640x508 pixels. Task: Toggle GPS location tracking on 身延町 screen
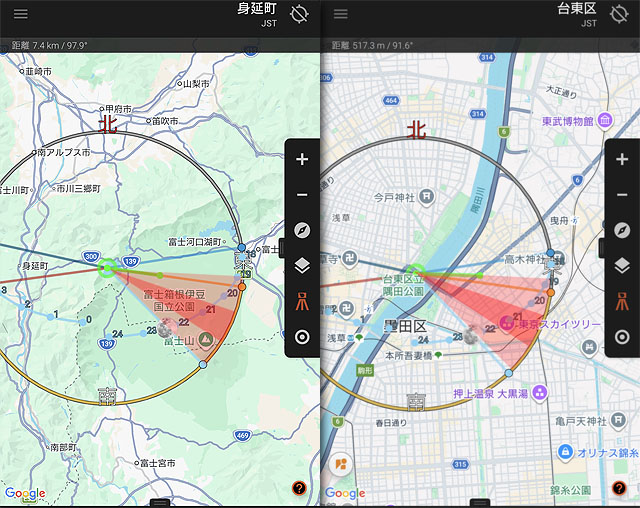[x=298, y=14]
